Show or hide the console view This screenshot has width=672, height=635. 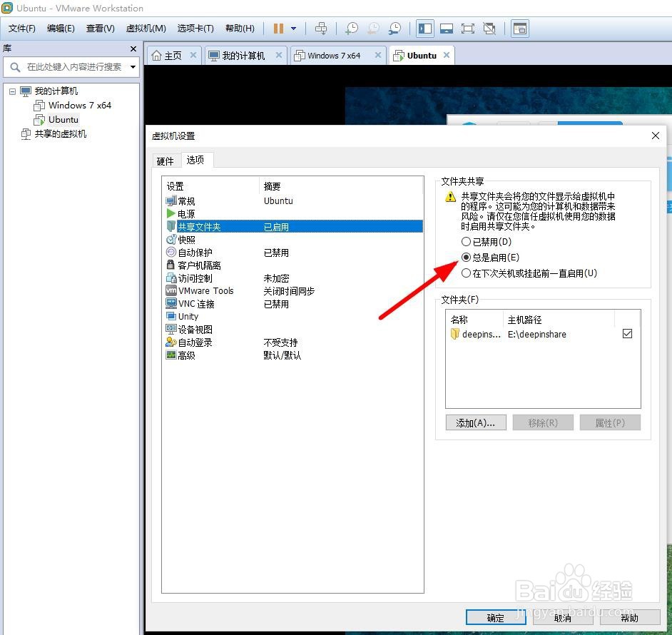click(x=447, y=29)
